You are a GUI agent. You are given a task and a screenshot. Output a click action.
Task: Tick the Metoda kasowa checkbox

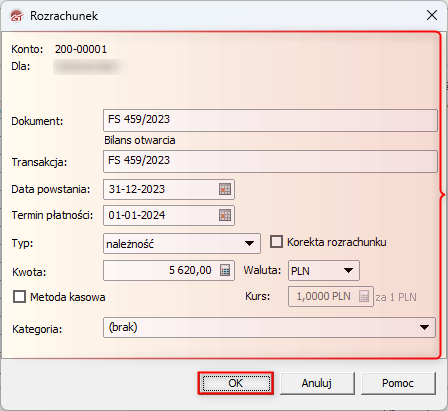(19, 296)
